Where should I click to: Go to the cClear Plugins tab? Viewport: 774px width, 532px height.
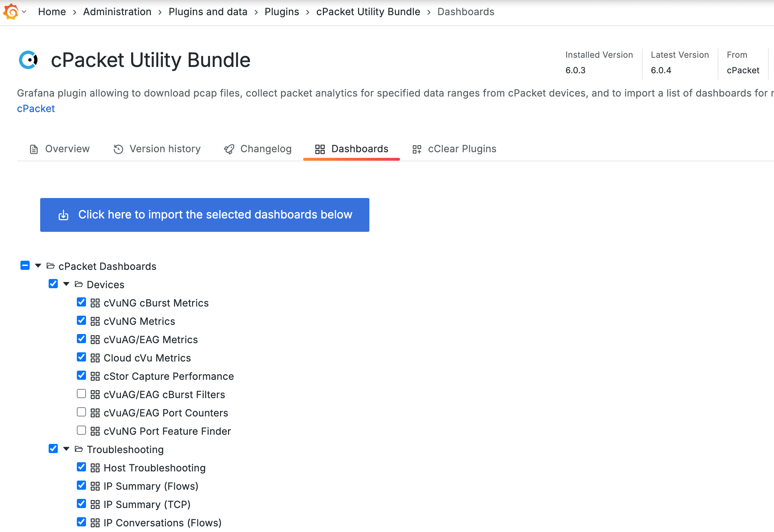tap(454, 149)
